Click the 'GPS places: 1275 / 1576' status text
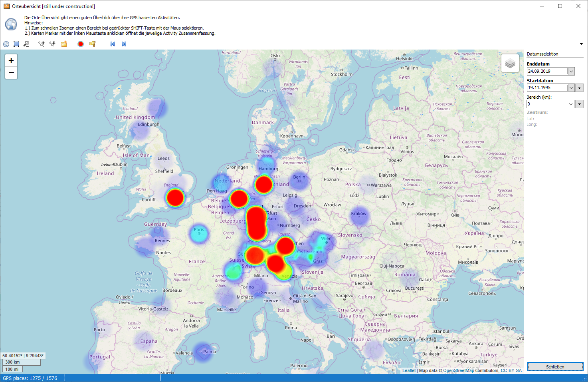The height and width of the screenshot is (382, 588). [30, 378]
